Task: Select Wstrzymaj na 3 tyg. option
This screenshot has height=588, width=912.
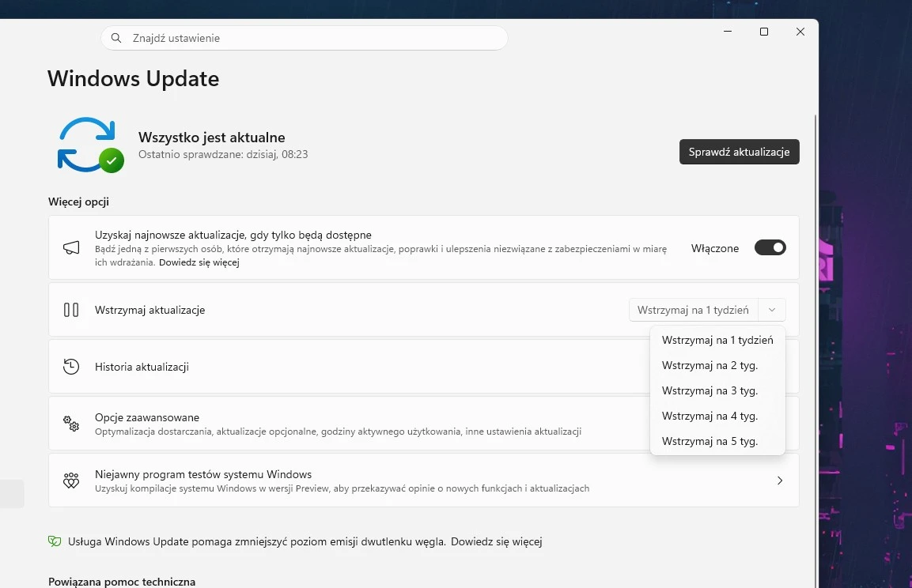Action: click(717, 390)
